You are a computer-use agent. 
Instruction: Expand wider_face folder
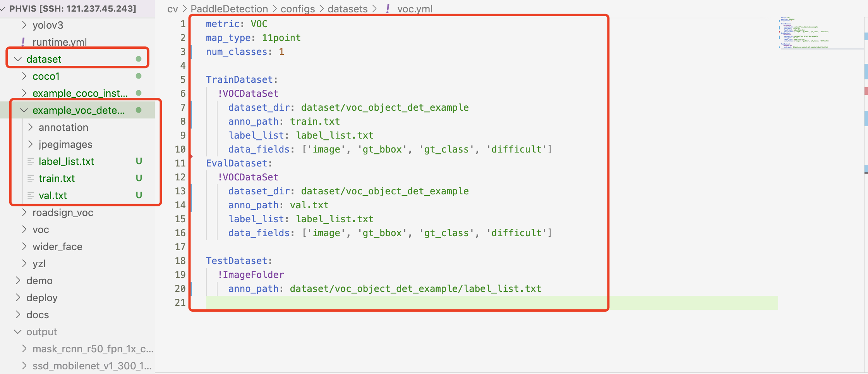click(24, 247)
